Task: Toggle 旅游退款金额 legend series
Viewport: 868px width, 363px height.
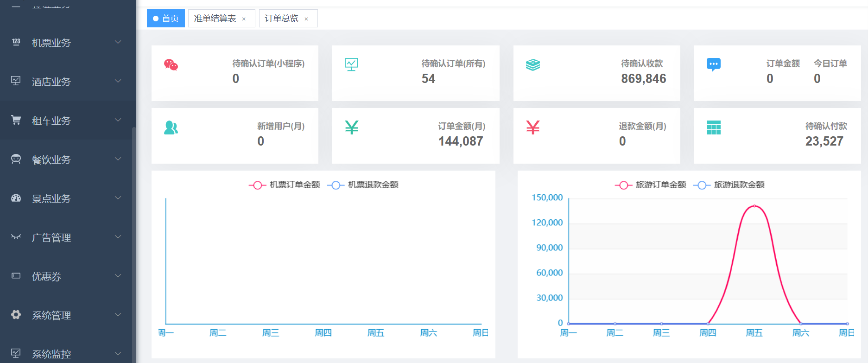Action: pyautogui.click(x=729, y=185)
